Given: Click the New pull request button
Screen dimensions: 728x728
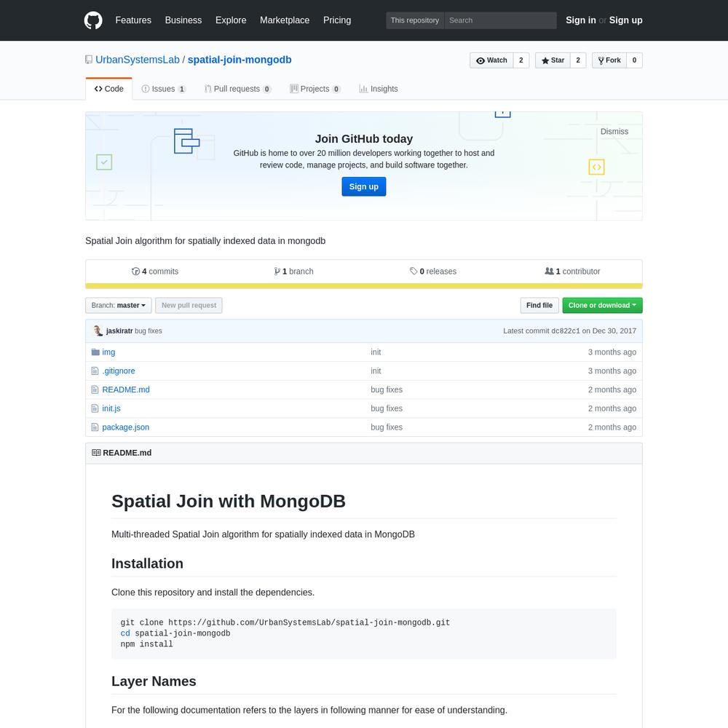Looking at the screenshot, I should (x=189, y=306).
